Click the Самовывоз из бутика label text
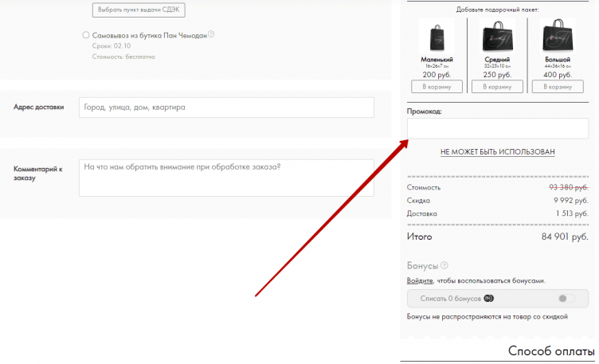599x364 pixels. pos(149,35)
